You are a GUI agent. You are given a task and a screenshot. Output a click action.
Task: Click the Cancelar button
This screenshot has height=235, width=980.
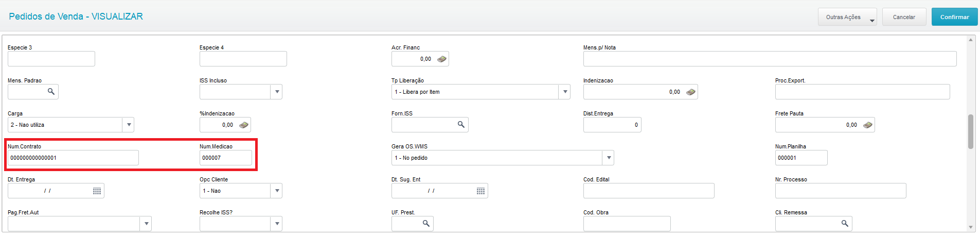[904, 17]
